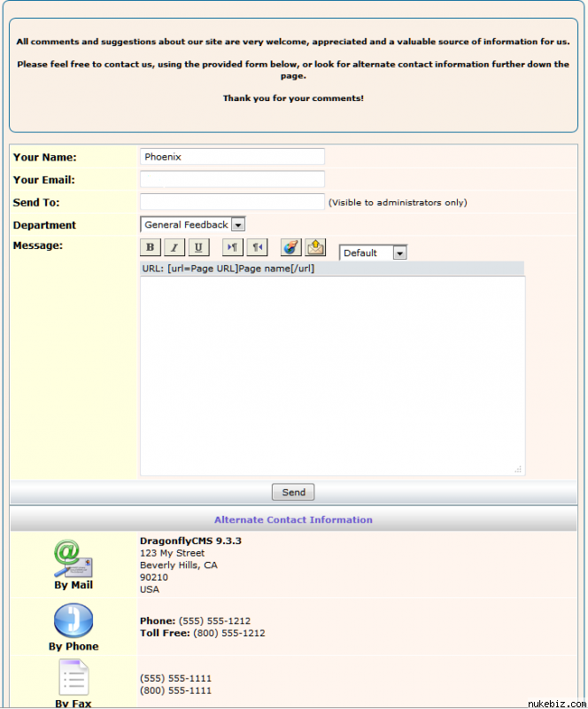Click the Message: label
The height and width of the screenshot is (709, 588).
coord(38,245)
